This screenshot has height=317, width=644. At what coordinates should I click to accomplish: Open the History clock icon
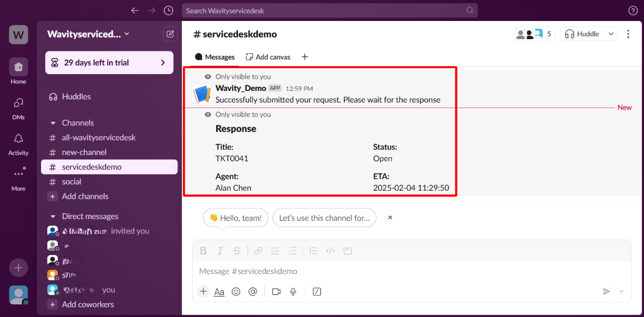click(168, 10)
